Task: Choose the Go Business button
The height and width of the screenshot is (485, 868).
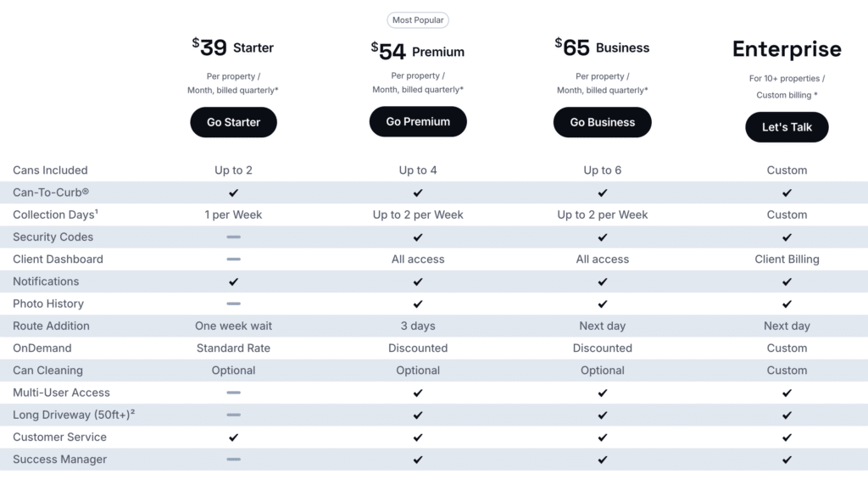Action: tap(603, 122)
